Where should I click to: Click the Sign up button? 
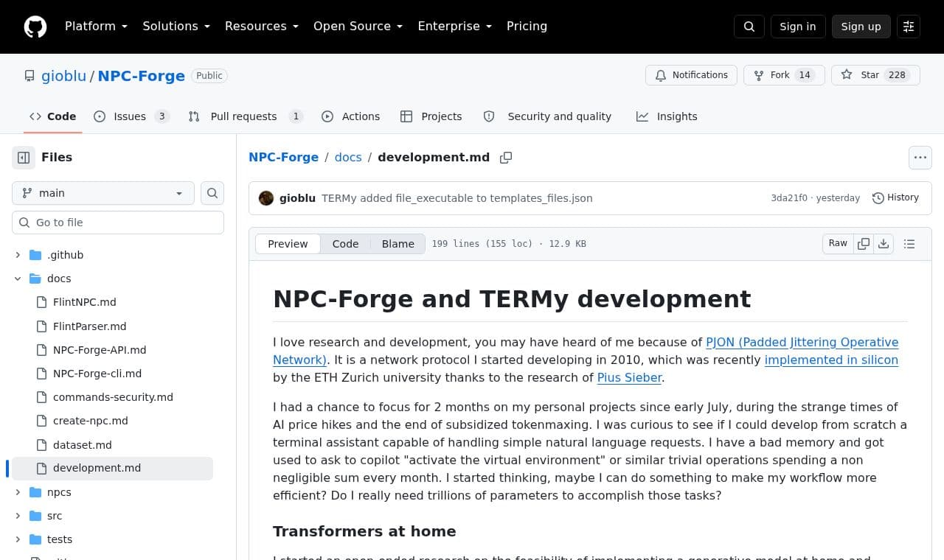tap(861, 27)
